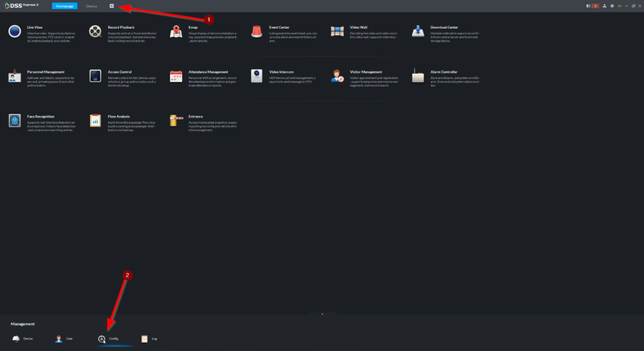Click the Face Recognition title text

[41, 117]
